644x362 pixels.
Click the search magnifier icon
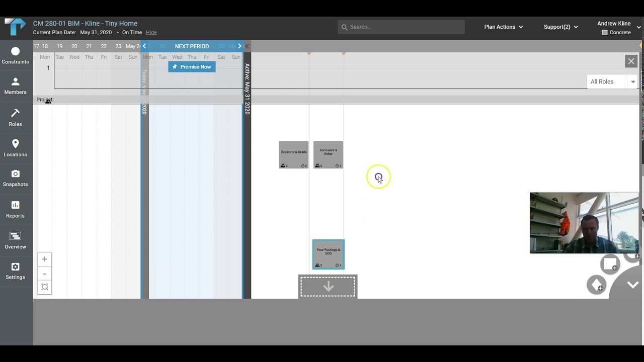pos(345,27)
